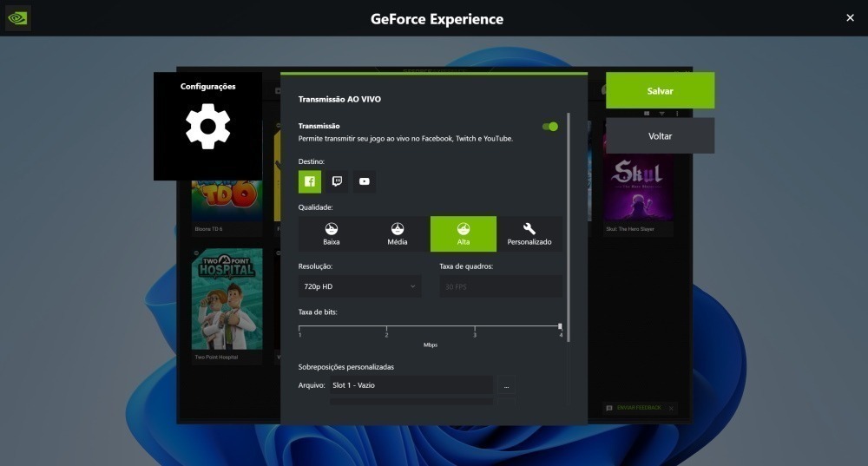Click the Slot 1 - Vazio file field
Screen dimensions: 868x466
(411, 385)
